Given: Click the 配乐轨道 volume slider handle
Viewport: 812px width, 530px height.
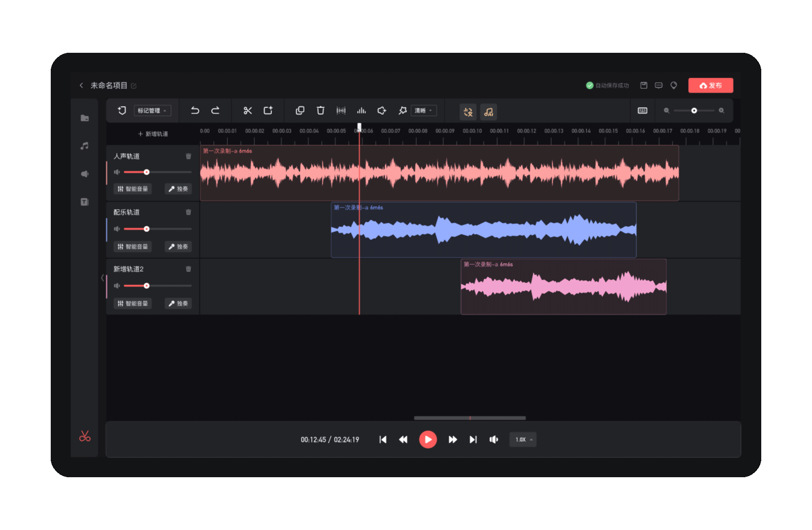Looking at the screenshot, I should point(147,229).
